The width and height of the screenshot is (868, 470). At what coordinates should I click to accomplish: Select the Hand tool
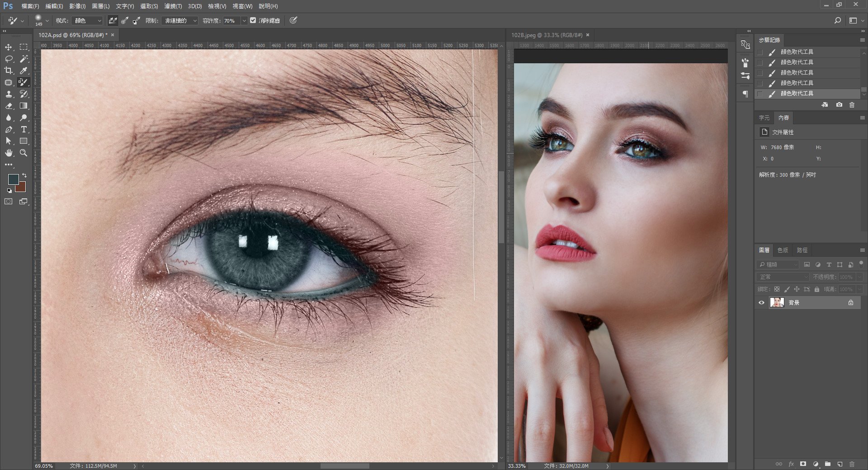(9, 153)
